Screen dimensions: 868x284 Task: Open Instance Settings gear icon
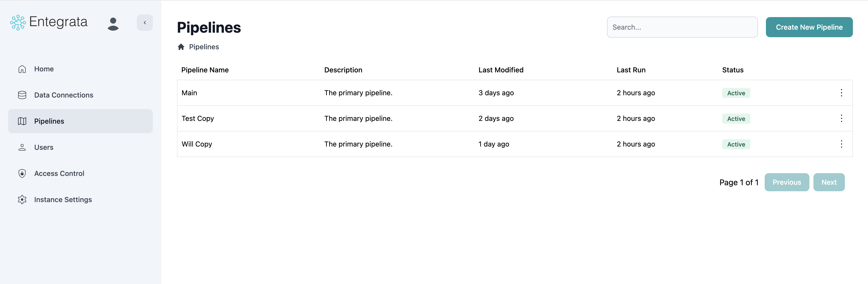pyautogui.click(x=22, y=200)
